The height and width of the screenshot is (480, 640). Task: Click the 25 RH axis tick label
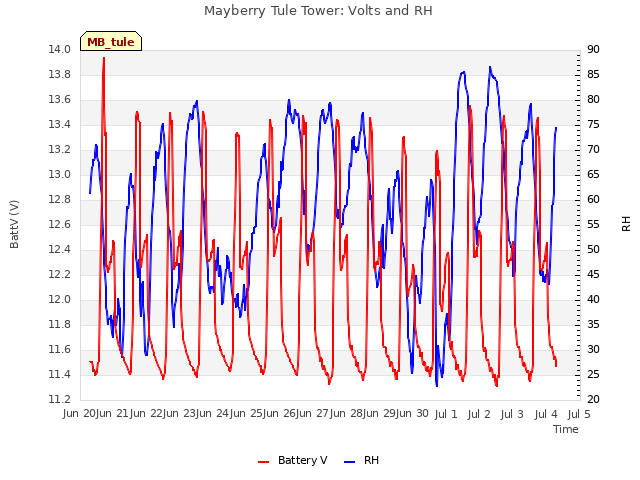(x=593, y=374)
